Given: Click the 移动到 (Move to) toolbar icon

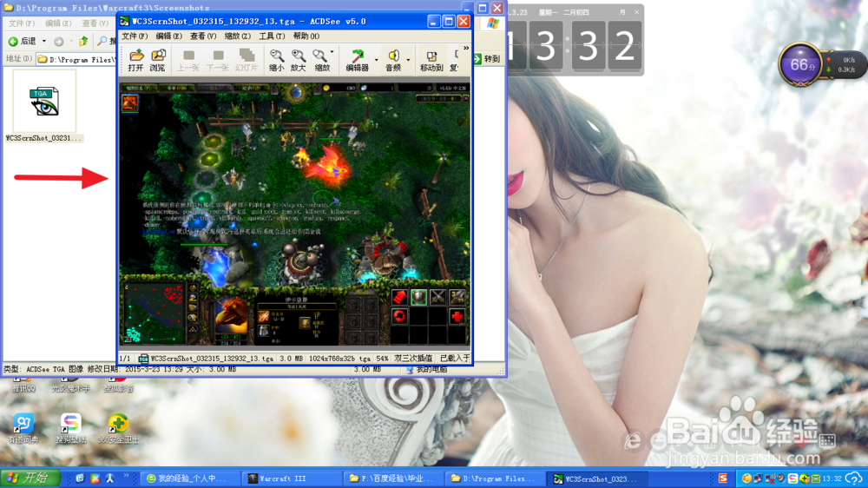Looking at the screenshot, I should point(431,60).
